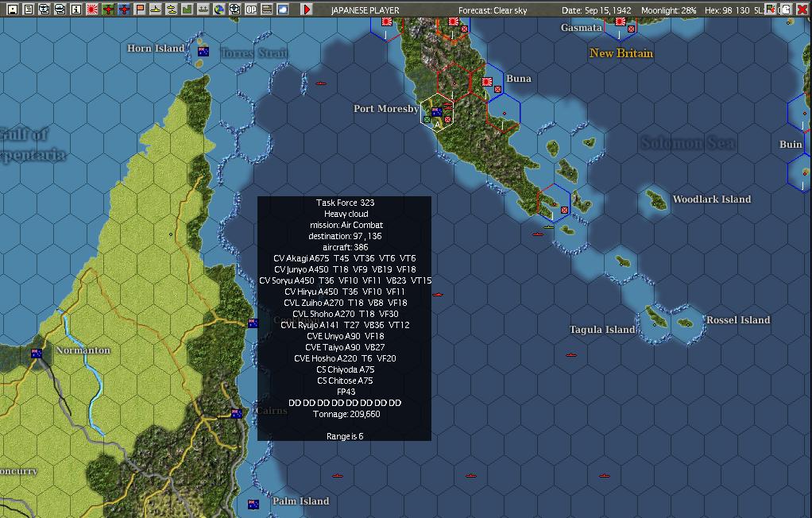Click the green flag icon at top right
Screen dimensions: 812x518
tap(770, 9)
